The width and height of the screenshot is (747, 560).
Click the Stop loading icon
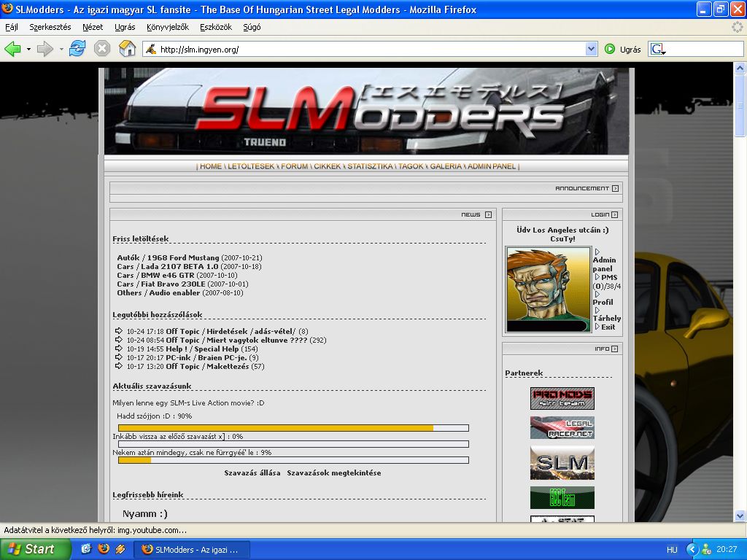click(x=102, y=49)
